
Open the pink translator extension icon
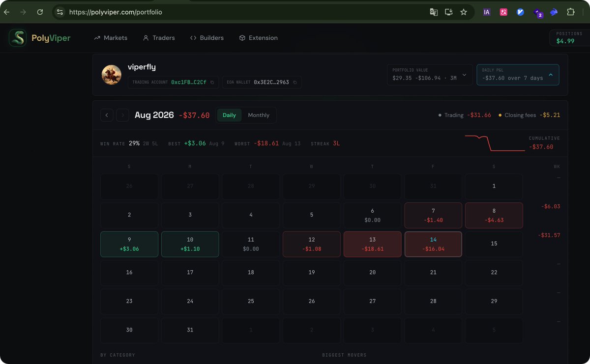tap(503, 12)
